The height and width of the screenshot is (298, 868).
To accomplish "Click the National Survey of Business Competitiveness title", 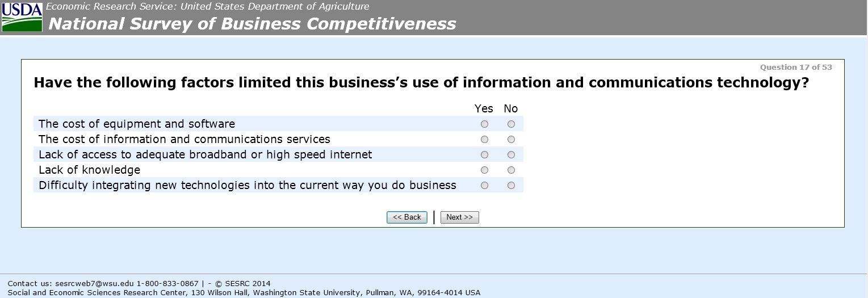I will coord(252,24).
